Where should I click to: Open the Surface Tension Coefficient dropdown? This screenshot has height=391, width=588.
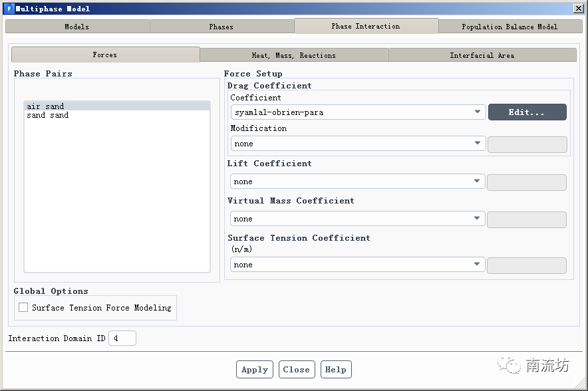point(357,265)
